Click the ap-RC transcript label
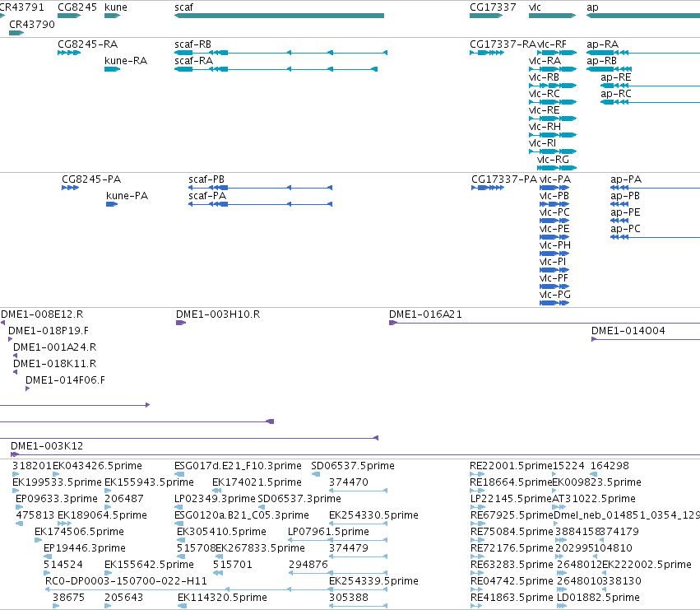 (615, 94)
